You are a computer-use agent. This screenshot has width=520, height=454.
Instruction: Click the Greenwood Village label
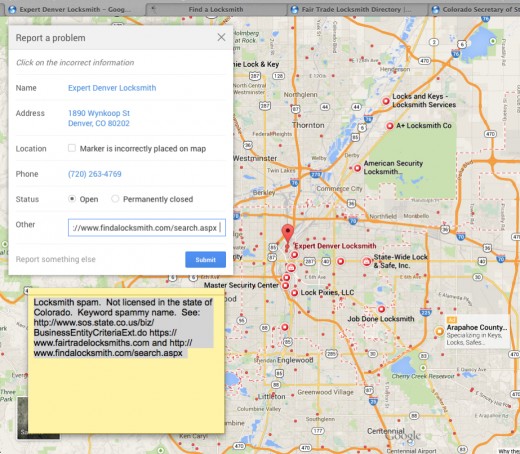325,392
